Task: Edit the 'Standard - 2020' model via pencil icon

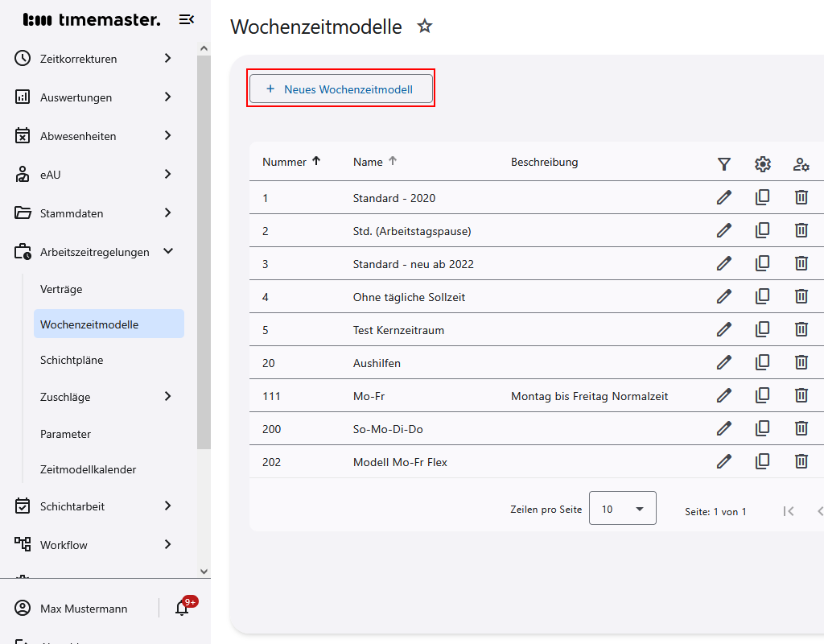Action: point(724,197)
